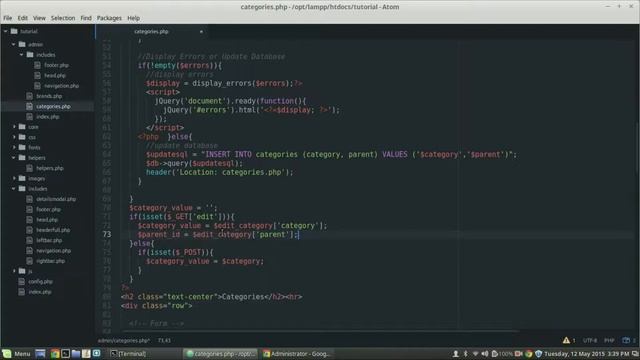Launch terminal from the taskbar launcher
The width and height of the screenshot is (640, 360).
[65, 353]
